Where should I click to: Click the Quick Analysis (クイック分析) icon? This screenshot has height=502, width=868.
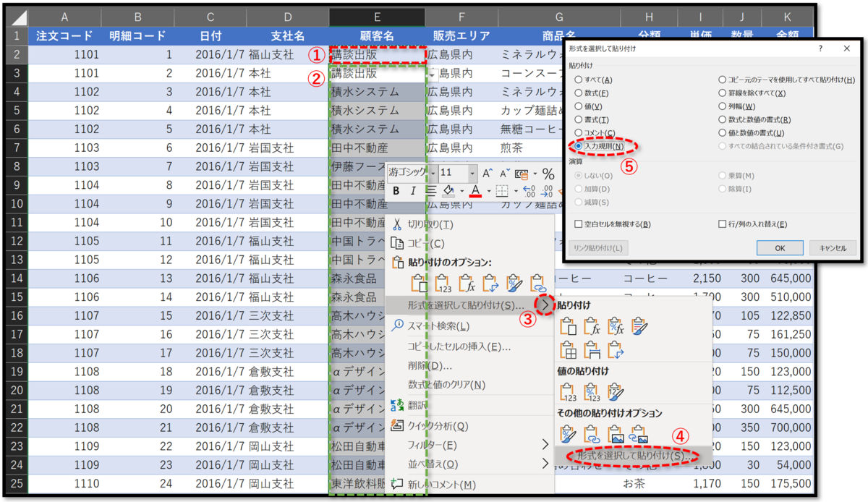pyautogui.click(x=396, y=425)
